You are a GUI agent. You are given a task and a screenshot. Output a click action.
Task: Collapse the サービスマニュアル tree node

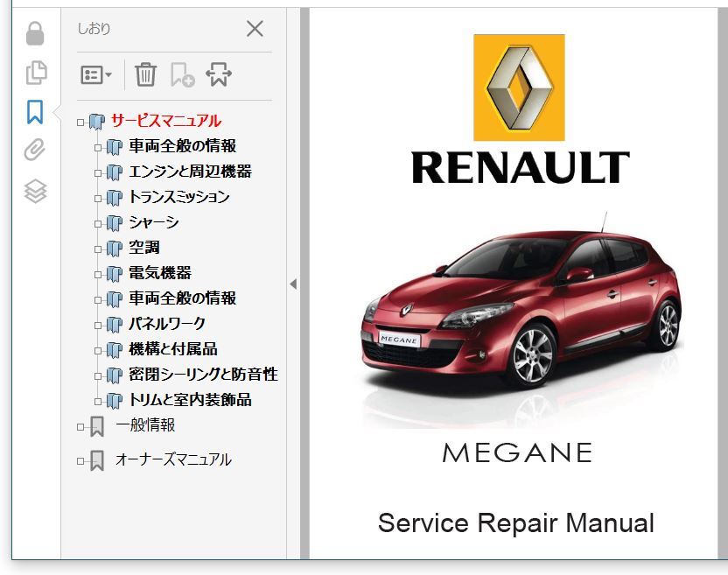80,123
